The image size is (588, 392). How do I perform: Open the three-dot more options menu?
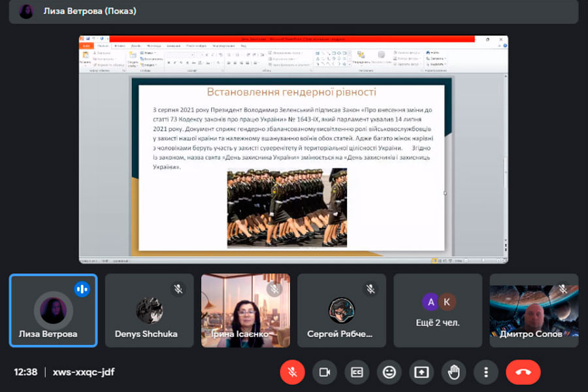485,372
